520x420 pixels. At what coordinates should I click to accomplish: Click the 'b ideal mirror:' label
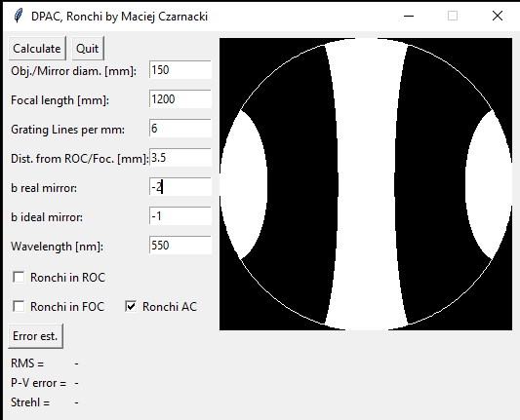tap(47, 217)
